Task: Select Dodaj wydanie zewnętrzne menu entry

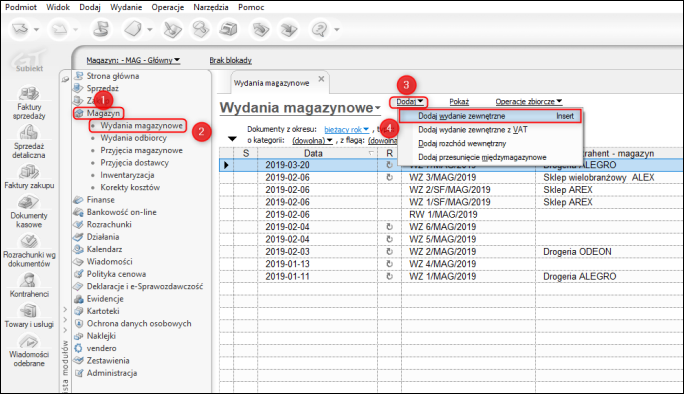Action: (x=490, y=116)
